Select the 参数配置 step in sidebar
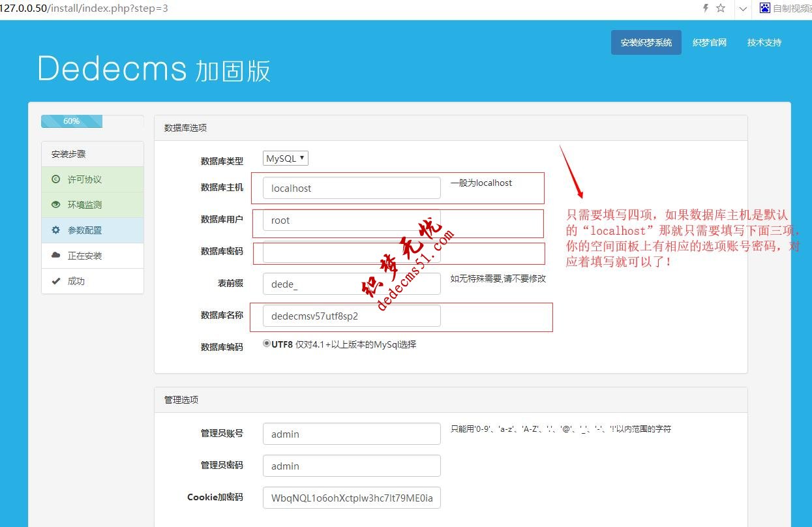Screen dimensions: 812x527 click(85, 230)
